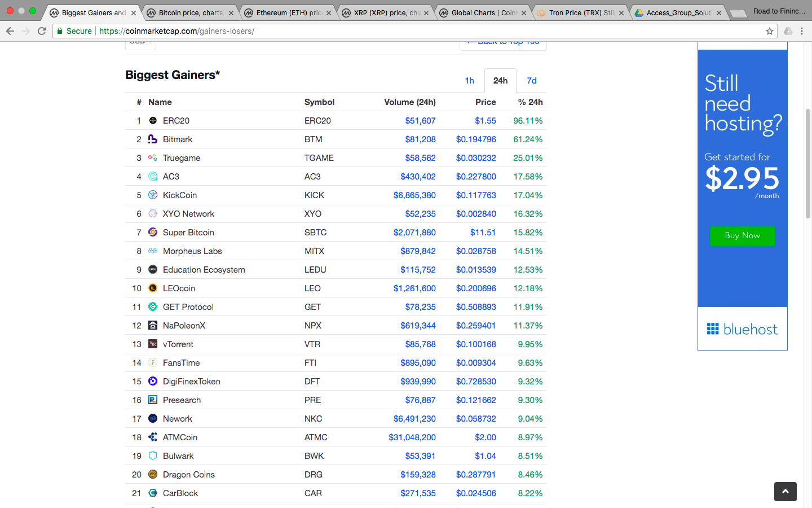
Task: Click ATMCoin volume $31,048,200
Action: pos(412,437)
